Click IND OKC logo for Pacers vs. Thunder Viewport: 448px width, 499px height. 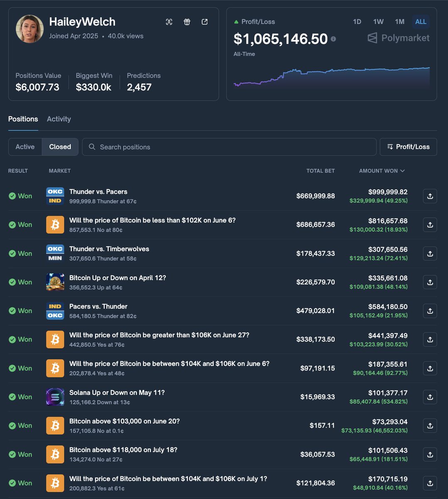pyautogui.click(x=55, y=311)
